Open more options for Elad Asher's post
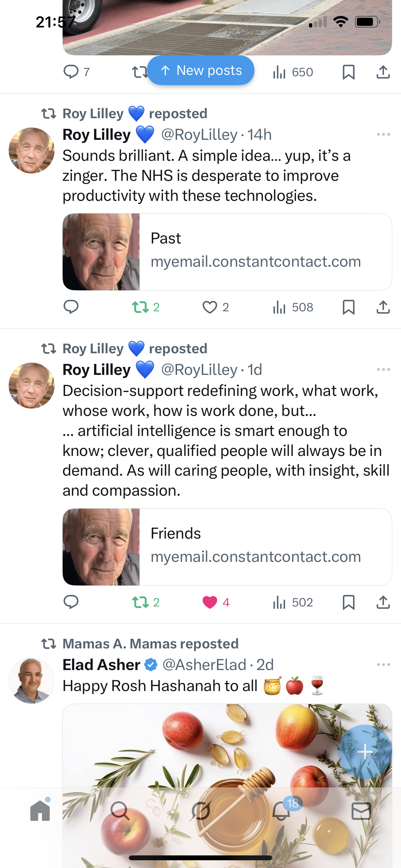Screen dimensions: 401x868 tap(383, 665)
